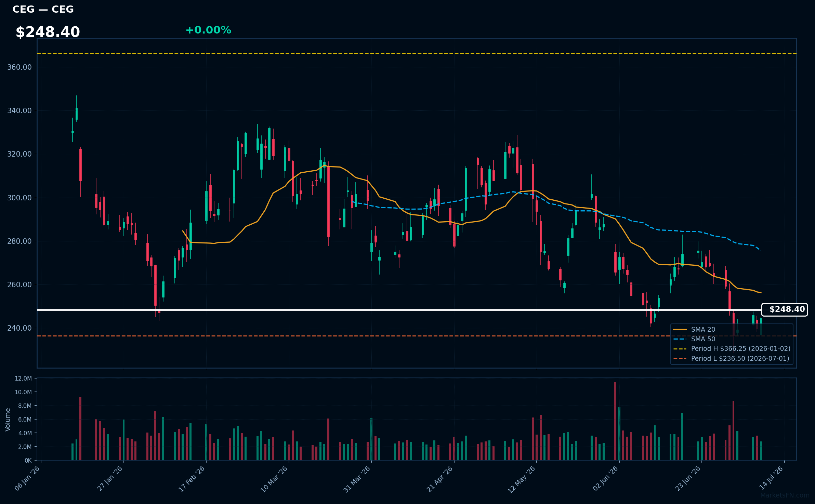This screenshot has width=815, height=504.
Task: Click the 340.00 price axis label
Action: (19, 110)
